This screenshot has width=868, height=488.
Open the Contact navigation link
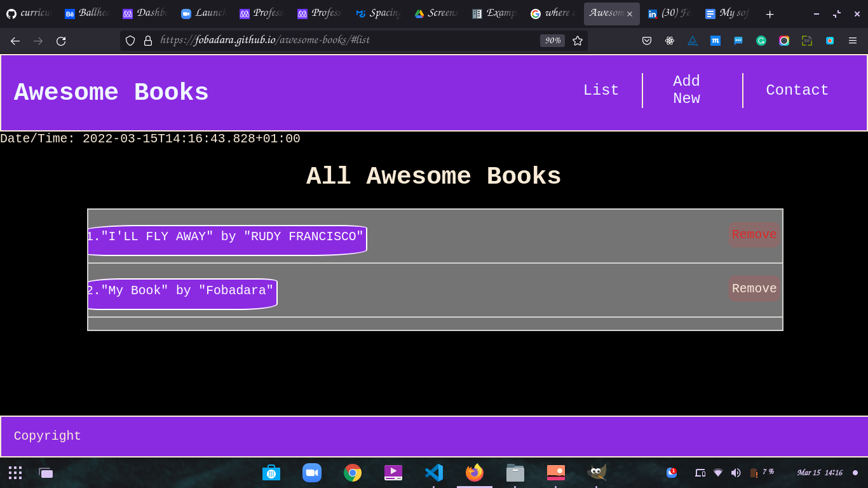coord(797,90)
